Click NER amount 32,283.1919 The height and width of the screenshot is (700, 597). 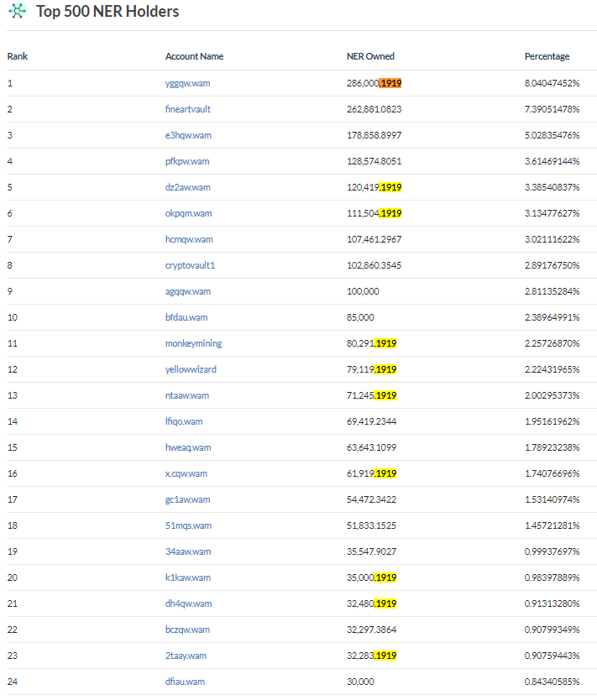(371, 656)
